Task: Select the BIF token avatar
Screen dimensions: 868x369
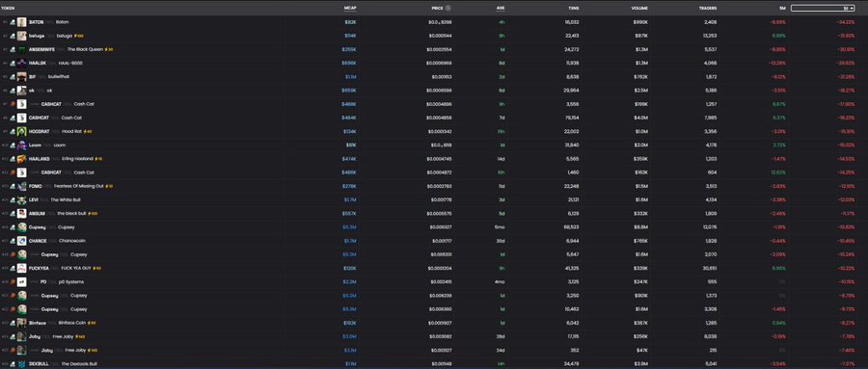Action: tap(21, 77)
